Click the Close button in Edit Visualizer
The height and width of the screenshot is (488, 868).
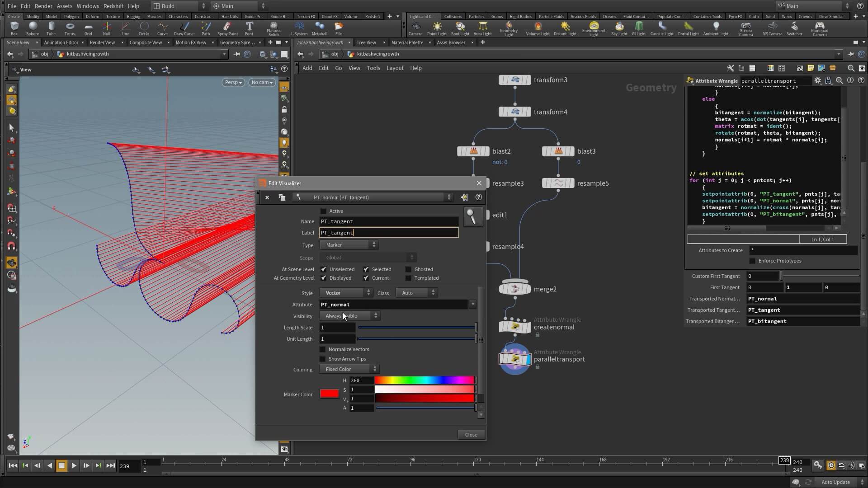[471, 435]
